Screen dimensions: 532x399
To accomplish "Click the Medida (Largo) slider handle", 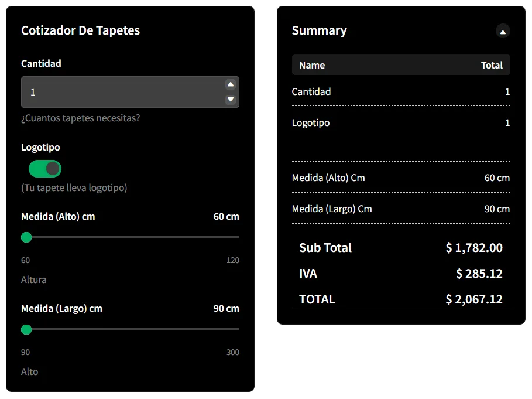I will coord(26,329).
